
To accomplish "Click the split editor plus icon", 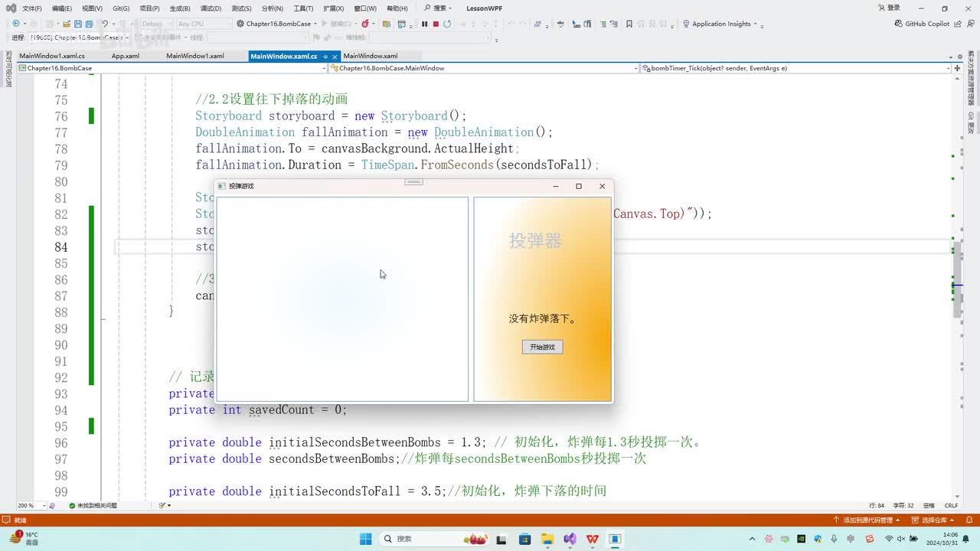I will coord(958,68).
